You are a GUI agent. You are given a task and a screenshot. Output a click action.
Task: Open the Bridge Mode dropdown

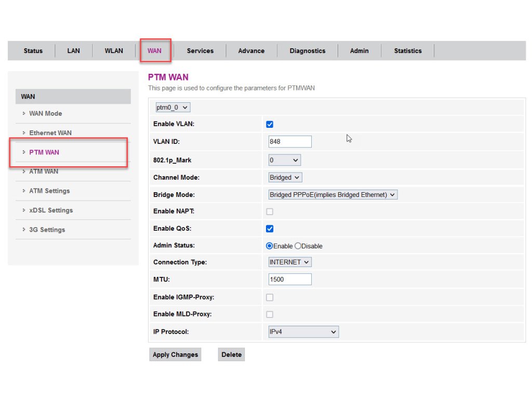pos(332,195)
